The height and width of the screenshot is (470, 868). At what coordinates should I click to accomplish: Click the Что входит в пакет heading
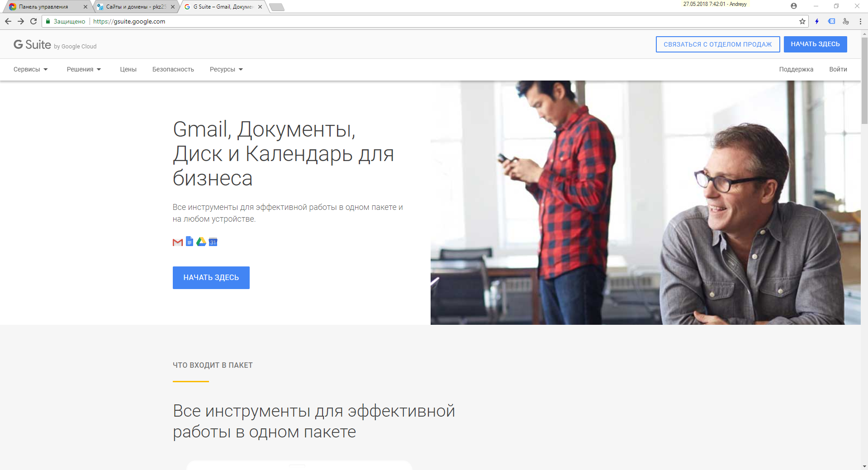point(213,365)
